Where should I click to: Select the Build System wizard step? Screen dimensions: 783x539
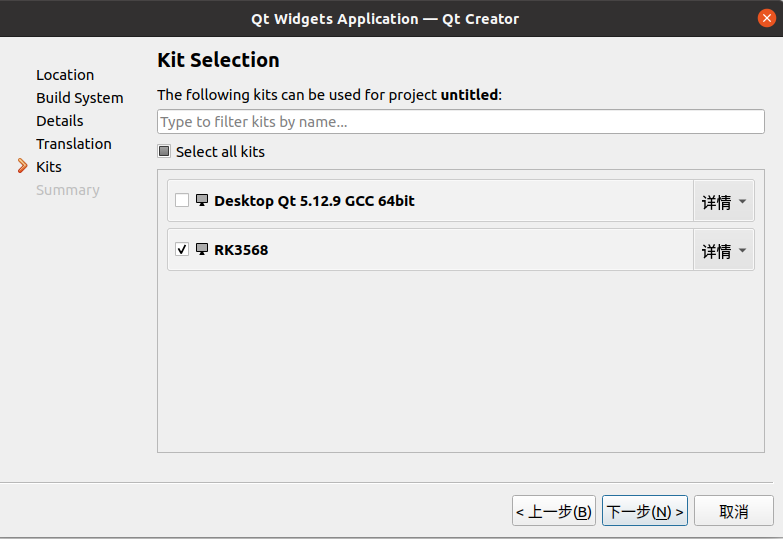click(x=79, y=98)
